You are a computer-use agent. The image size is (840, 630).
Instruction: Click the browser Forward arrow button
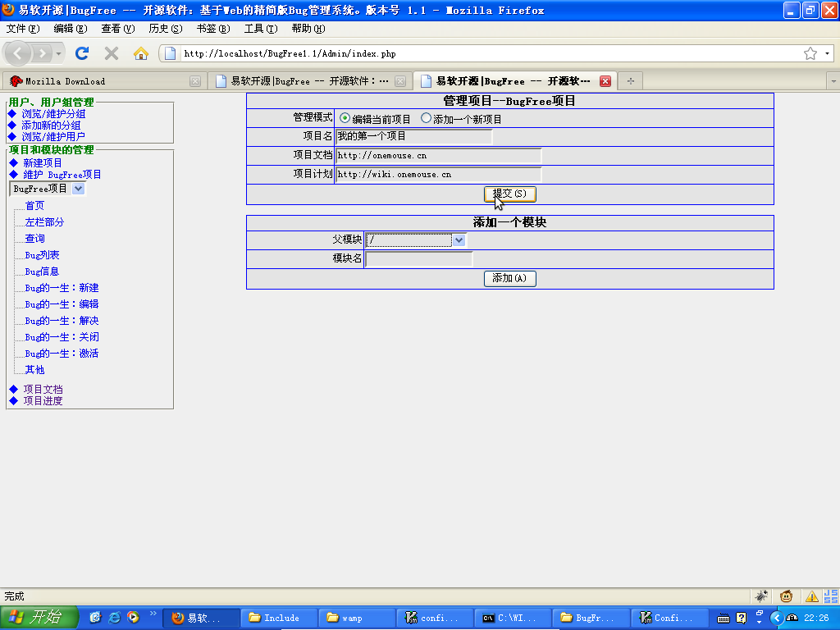point(42,53)
